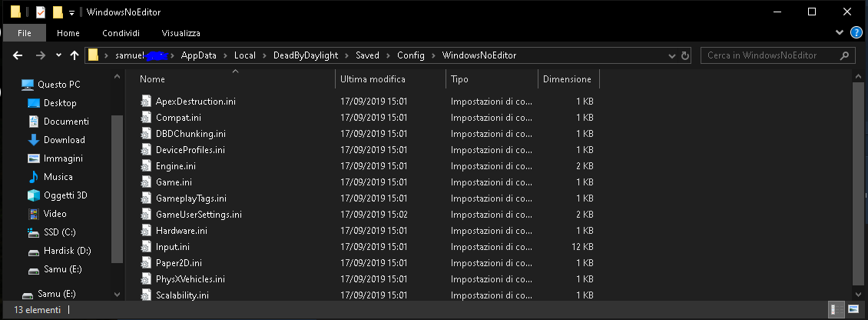Expand the address bar history dropdown
This screenshot has height=320, width=868.
[x=671, y=55]
